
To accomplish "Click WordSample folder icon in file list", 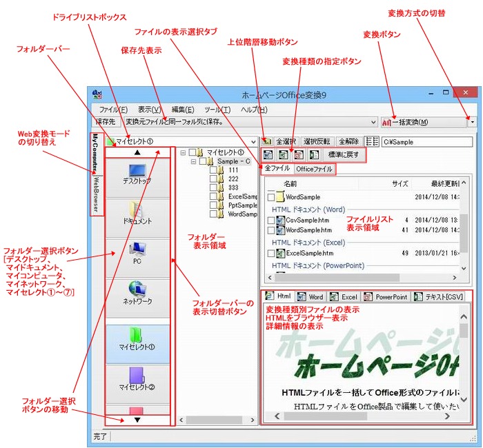I will (280, 196).
